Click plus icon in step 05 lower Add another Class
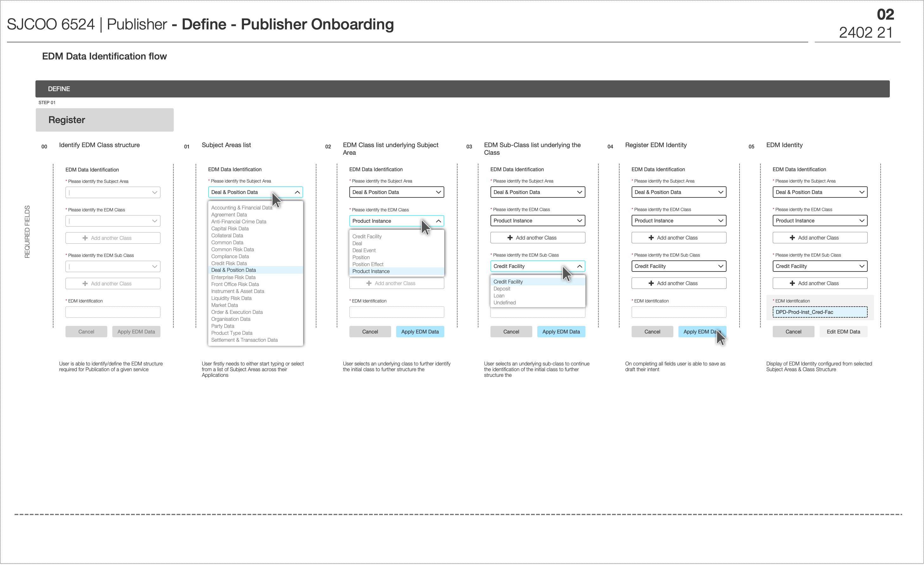This screenshot has height=567, width=924. [x=792, y=283]
